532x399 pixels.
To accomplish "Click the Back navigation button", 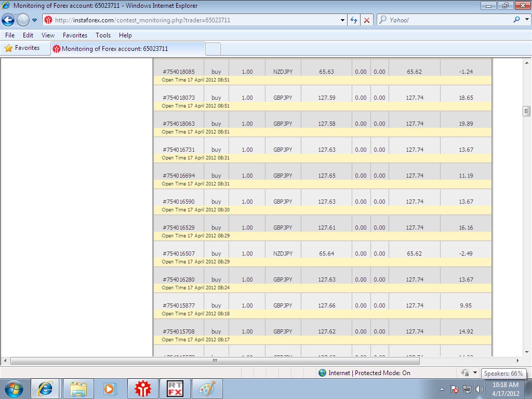I will (x=8, y=20).
